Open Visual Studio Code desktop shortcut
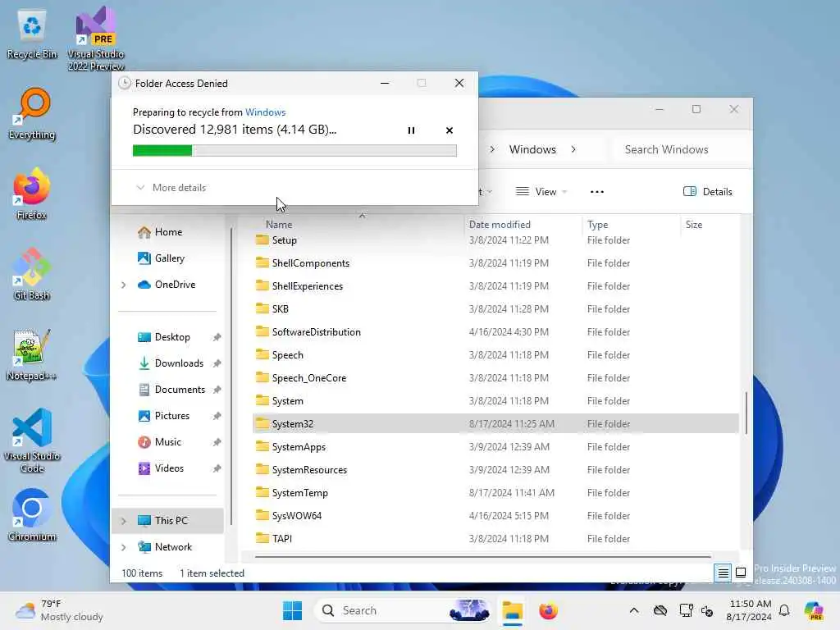 [32, 441]
